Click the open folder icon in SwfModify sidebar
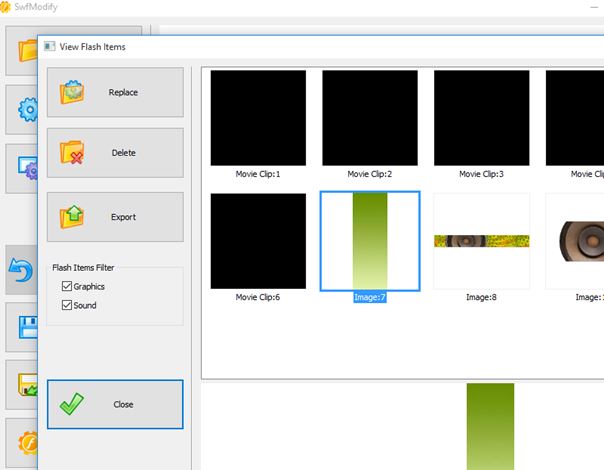The height and width of the screenshot is (470, 604). [x=28, y=51]
